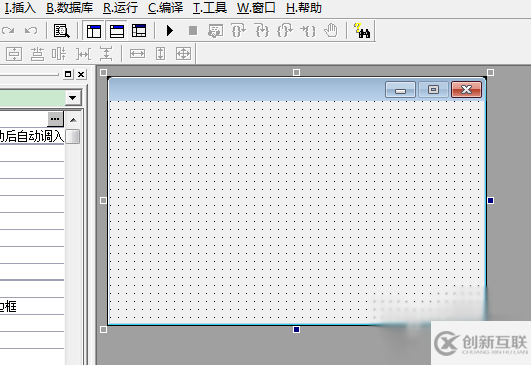Image resolution: width=531 pixels, height=365 pixels.
Task: Click the run to cursor icon
Action: [x=308, y=31]
